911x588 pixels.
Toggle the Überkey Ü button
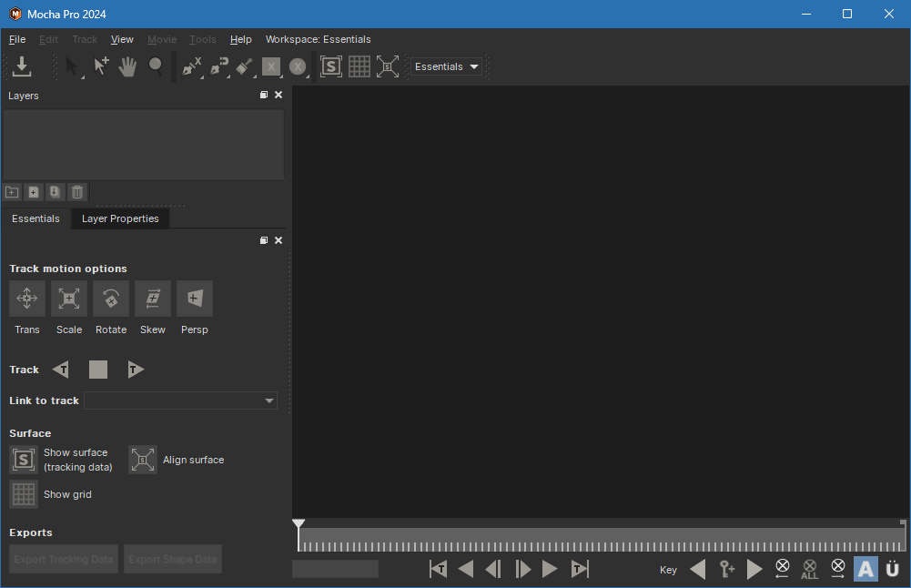click(x=893, y=570)
